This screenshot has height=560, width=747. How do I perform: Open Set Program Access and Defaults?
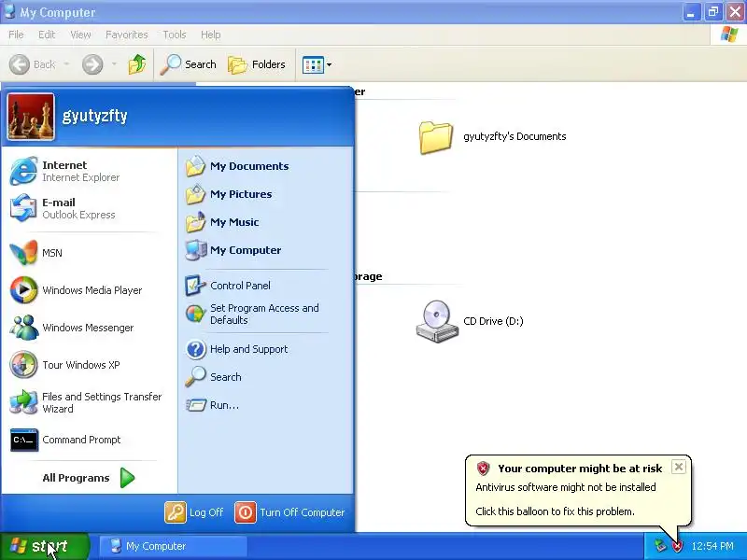pyautogui.click(x=266, y=314)
